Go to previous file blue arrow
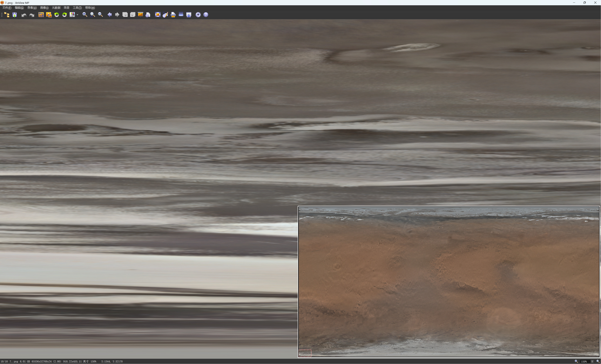The image size is (601, 364). click(x=109, y=15)
